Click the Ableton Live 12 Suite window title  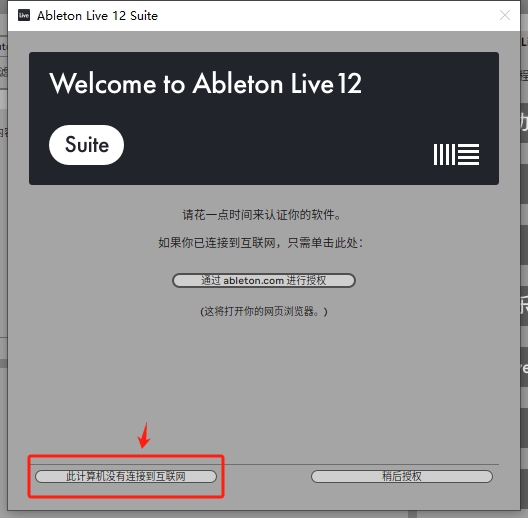[x=97, y=15]
